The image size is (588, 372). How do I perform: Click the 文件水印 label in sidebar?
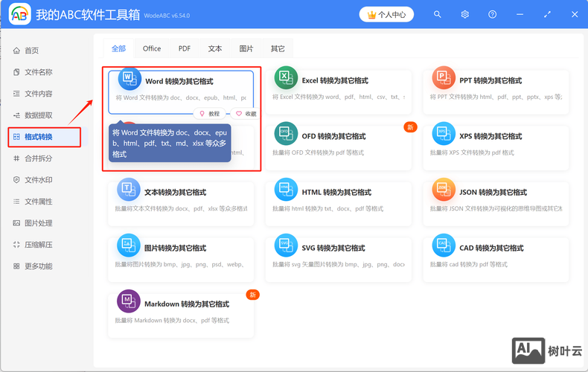(39, 180)
